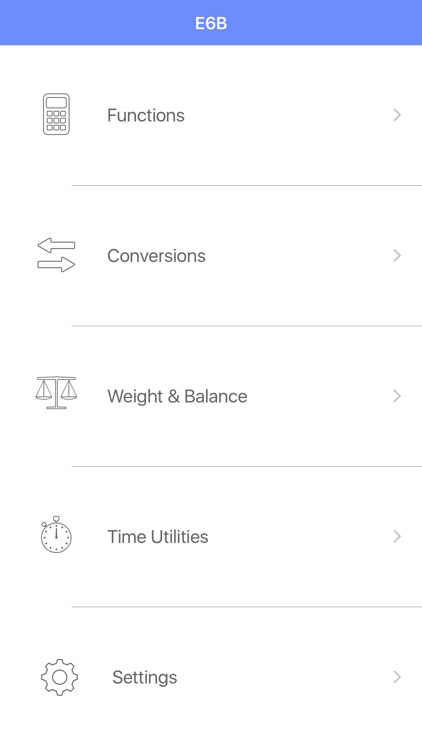
Task: Tap the chevron beside Weight & Balance
Action: [x=397, y=396]
